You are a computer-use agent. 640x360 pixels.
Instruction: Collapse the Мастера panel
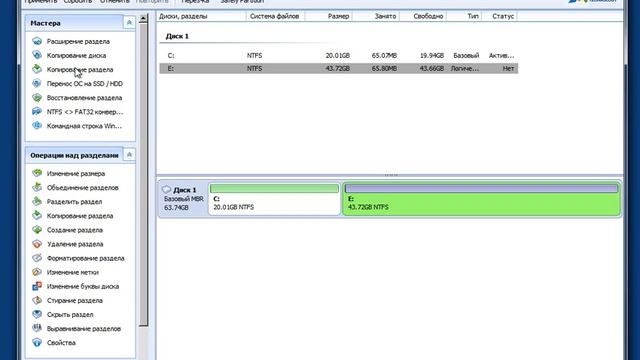(x=129, y=23)
